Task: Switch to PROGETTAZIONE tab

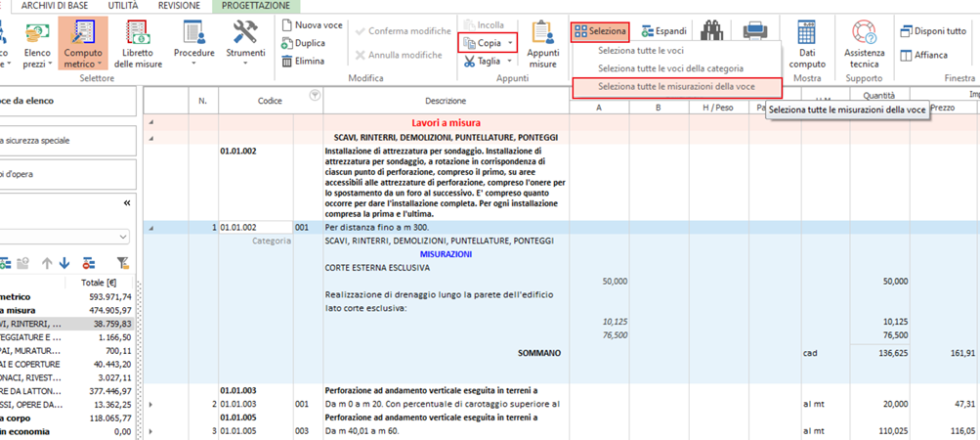Action: click(257, 6)
